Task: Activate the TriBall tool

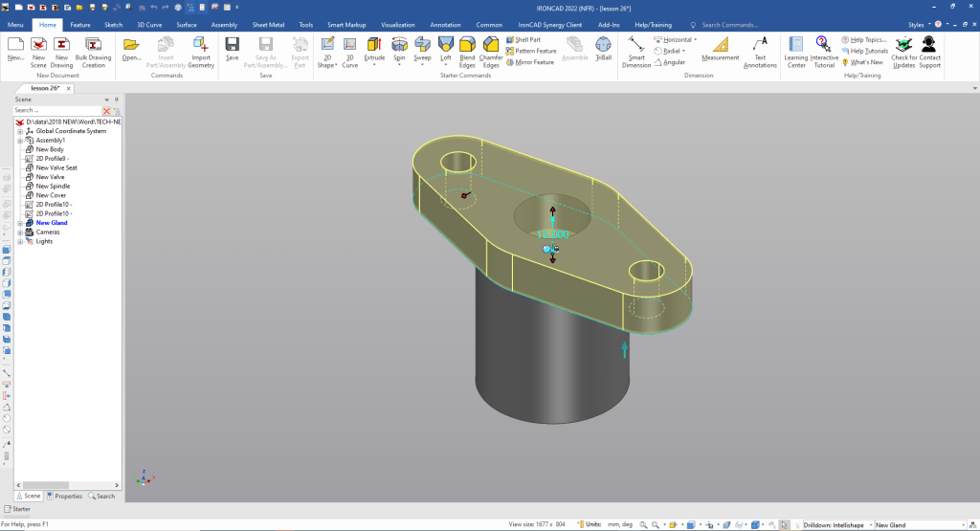Action: coord(603,44)
